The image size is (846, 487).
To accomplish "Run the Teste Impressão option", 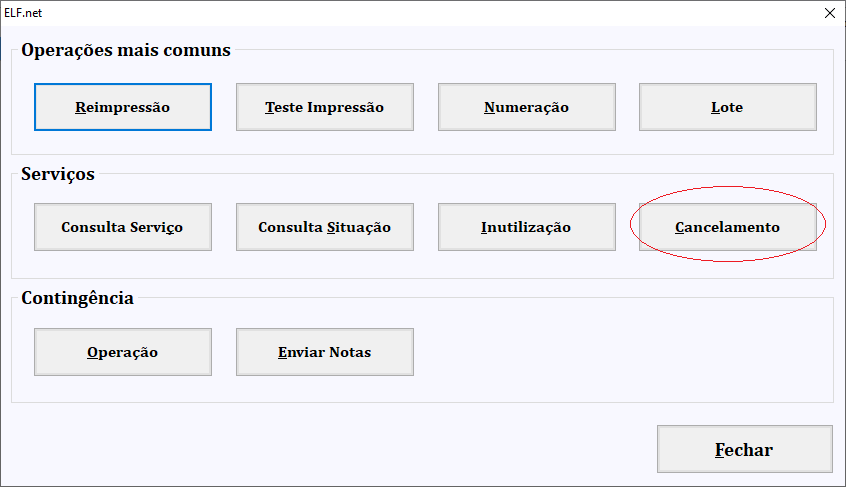I will tap(324, 107).
